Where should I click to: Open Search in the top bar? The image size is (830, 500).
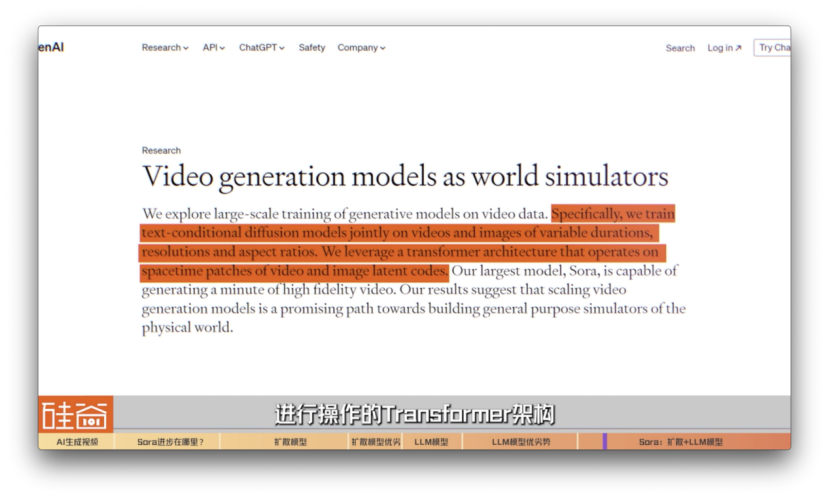tap(680, 48)
